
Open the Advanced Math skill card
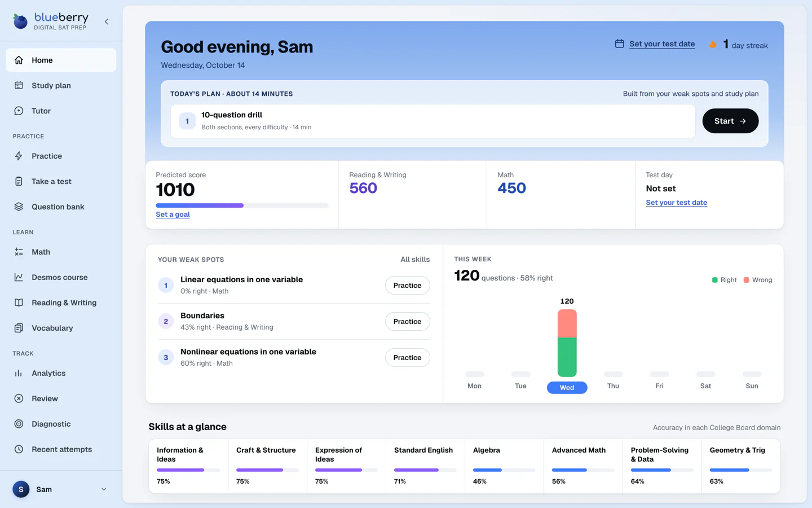click(583, 466)
